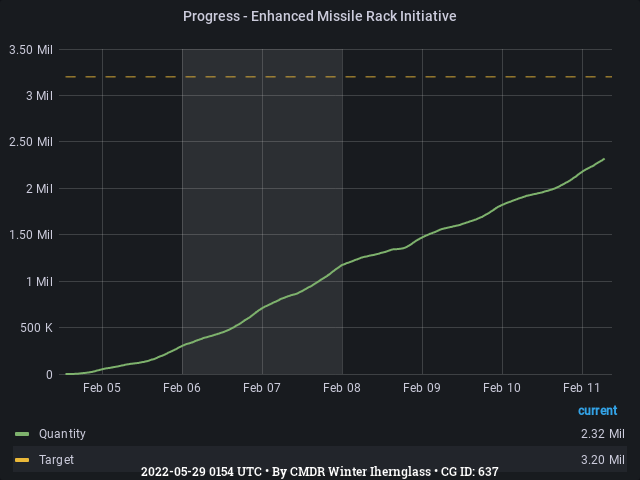Open the yellow Target color swatch

tap(22, 460)
